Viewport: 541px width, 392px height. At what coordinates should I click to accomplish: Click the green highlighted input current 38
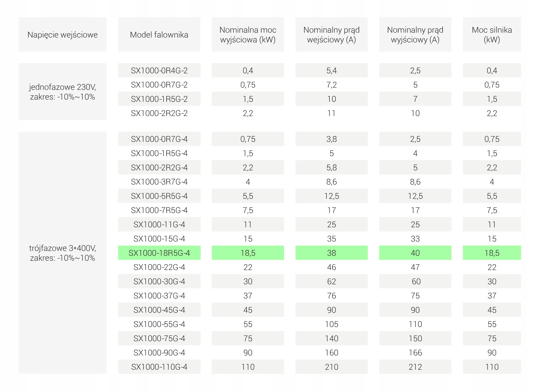[x=331, y=253]
